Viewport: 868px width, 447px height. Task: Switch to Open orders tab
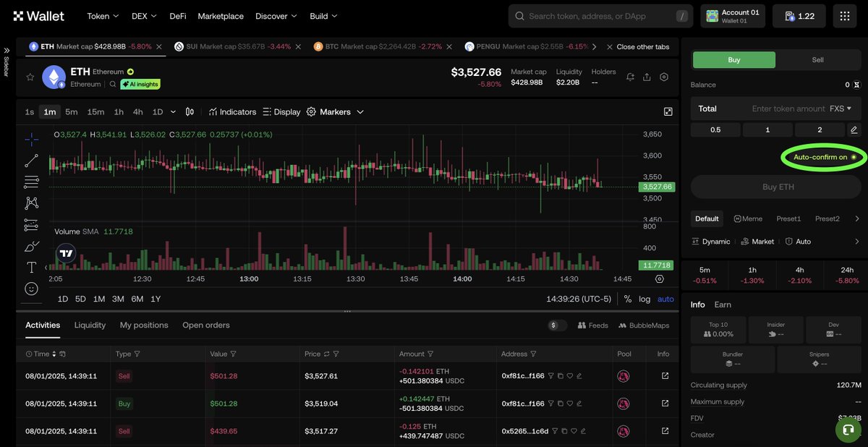(206, 325)
